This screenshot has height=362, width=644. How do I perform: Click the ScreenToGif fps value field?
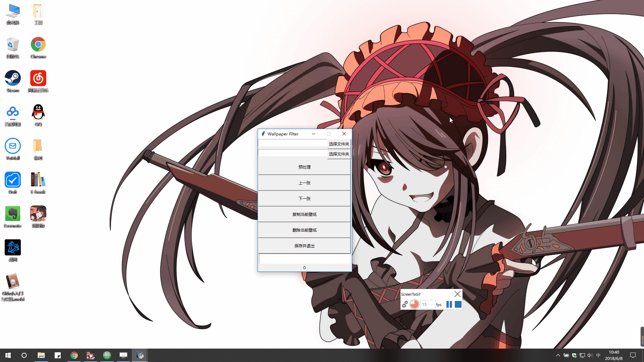coord(427,304)
